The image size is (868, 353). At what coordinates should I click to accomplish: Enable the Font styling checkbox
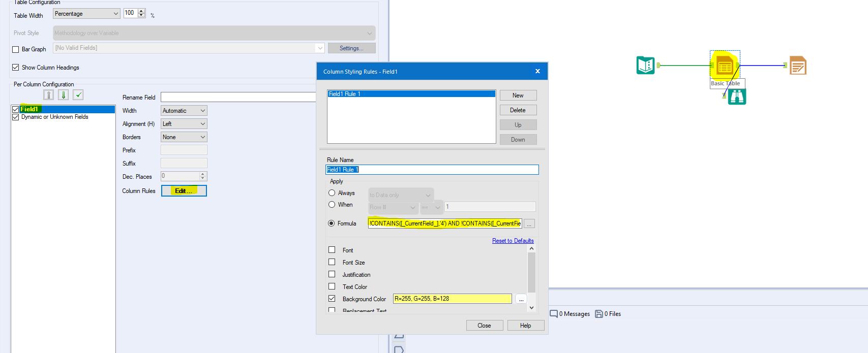(x=332, y=250)
